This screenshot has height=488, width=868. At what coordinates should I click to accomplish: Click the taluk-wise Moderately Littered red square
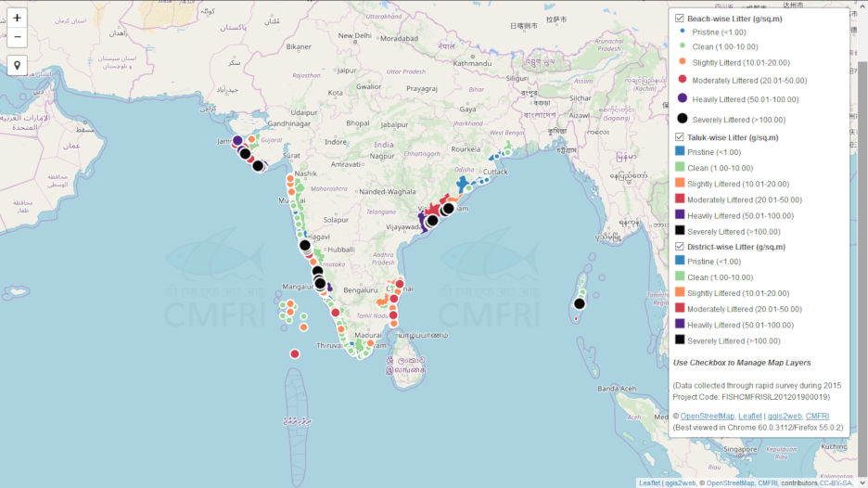[680, 199]
